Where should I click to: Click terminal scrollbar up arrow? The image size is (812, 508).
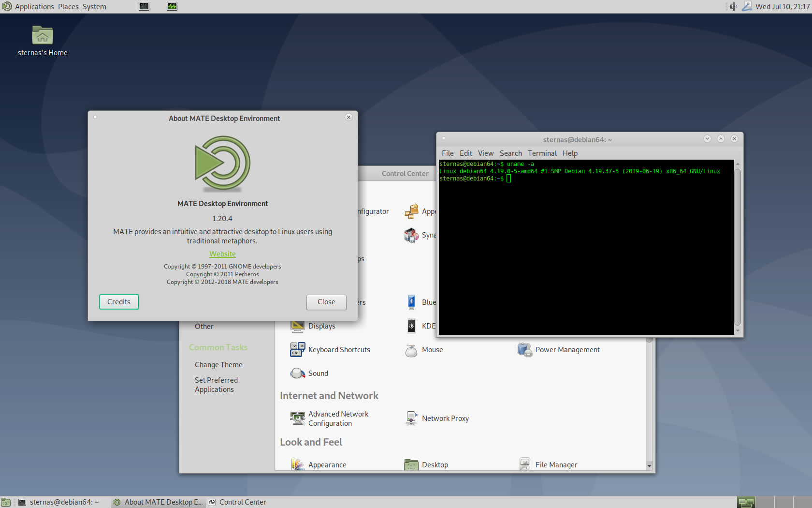pyautogui.click(x=738, y=164)
